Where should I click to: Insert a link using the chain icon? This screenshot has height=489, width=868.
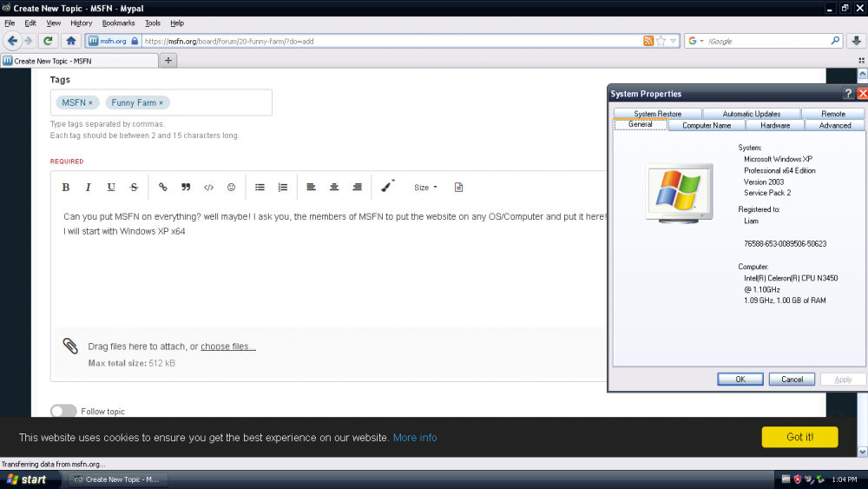click(162, 188)
